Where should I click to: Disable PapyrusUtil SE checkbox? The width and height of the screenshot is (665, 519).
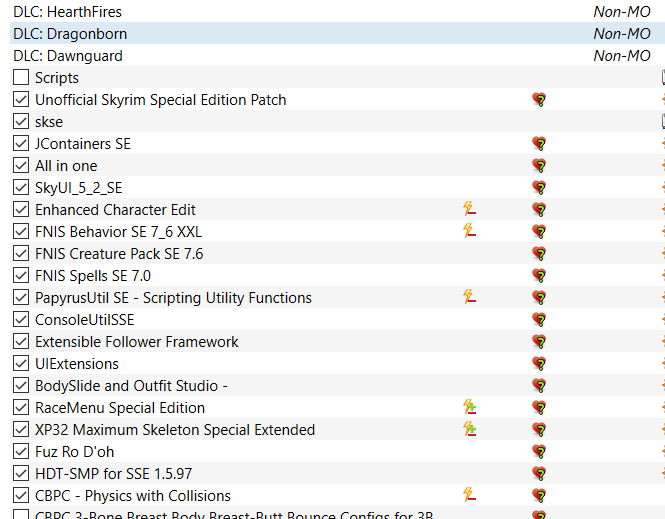21,298
